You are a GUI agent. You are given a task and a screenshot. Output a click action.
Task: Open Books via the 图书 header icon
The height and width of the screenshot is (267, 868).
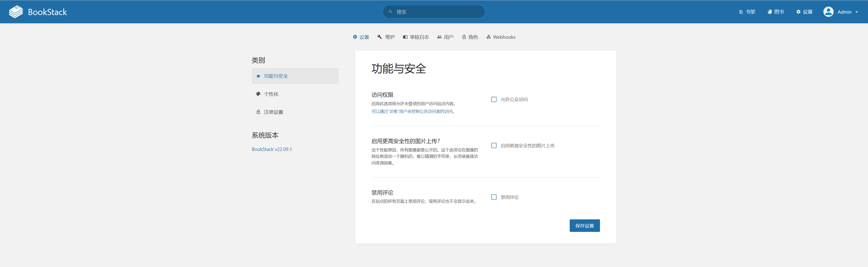(770, 12)
